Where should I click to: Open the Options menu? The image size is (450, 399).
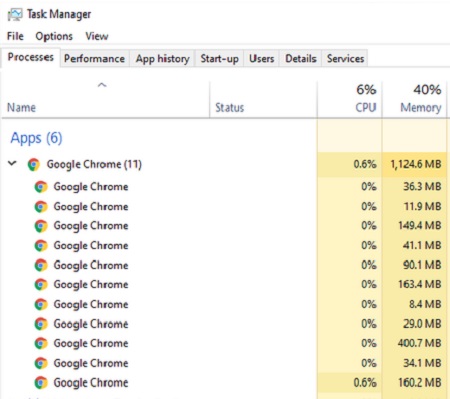54,36
